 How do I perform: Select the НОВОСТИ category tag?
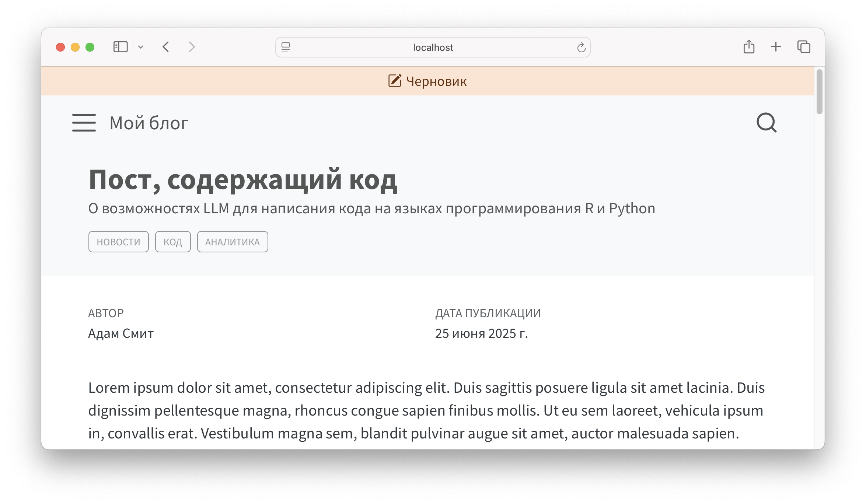pyautogui.click(x=118, y=242)
